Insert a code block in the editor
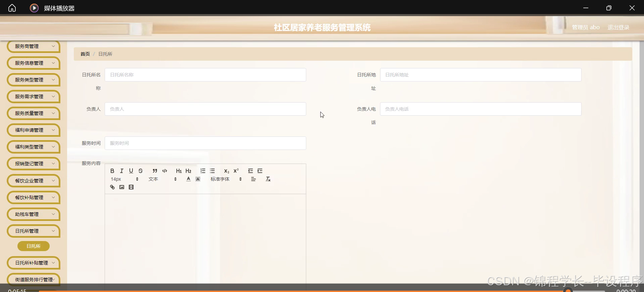Image resolution: width=644 pixels, height=292 pixels. point(165,171)
